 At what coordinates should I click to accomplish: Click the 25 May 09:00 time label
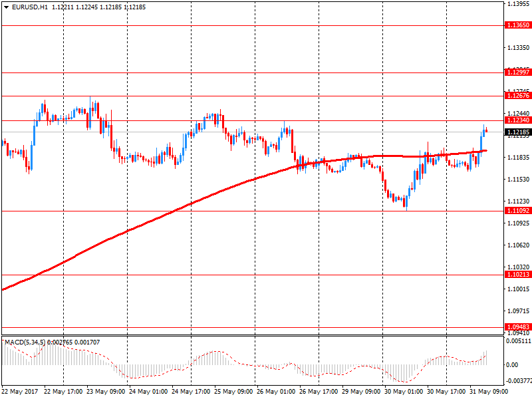tap(233, 392)
